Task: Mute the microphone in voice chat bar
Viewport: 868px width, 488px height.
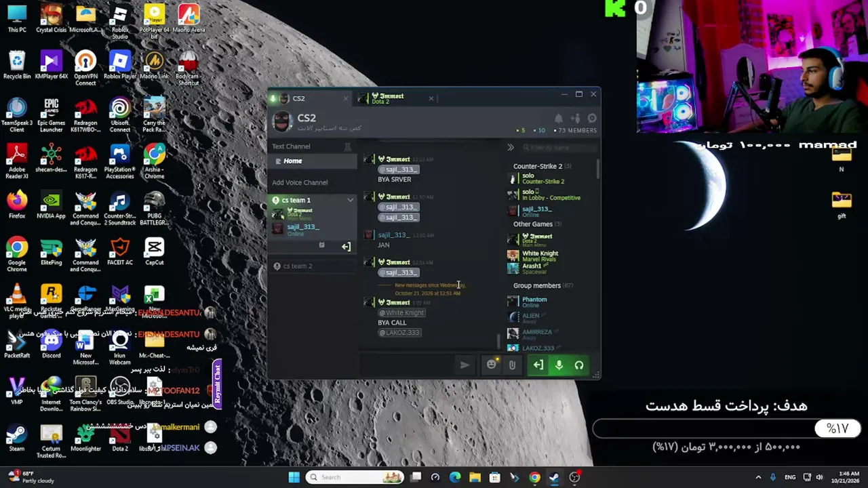Action: pyautogui.click(x=559, y=365)
